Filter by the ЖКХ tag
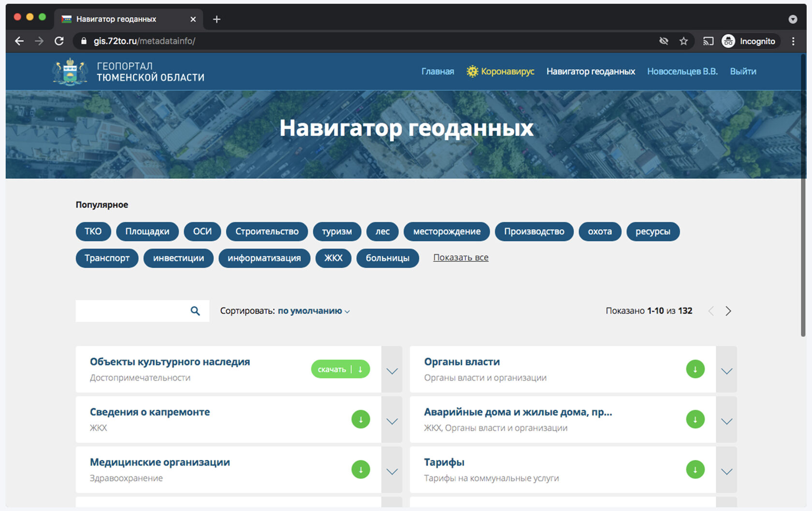 pos(333,258)
